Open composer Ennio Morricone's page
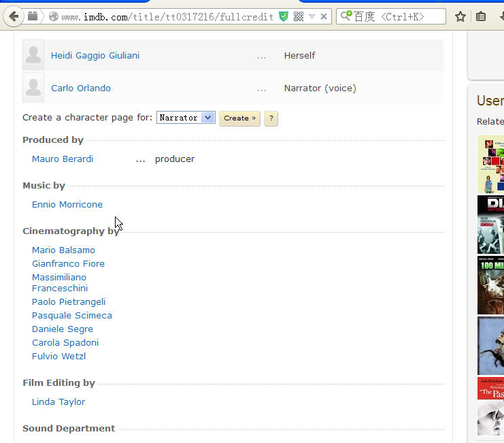This screenshot has width=504, height=443. (x=67, y=204)
